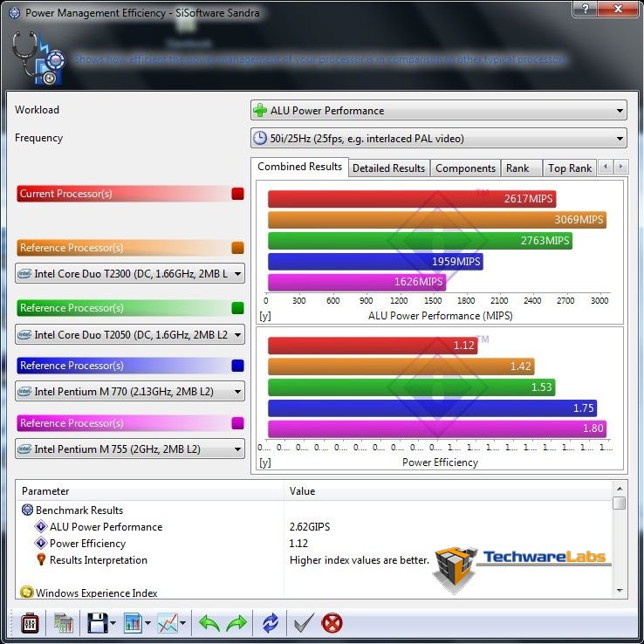This screenshot has height=644, width=644.
Task: Click the tab strip left scroll arrow
Action: 606,167
